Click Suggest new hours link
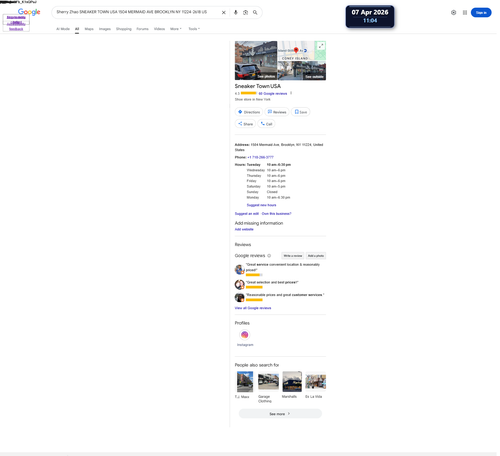This screenshot has height=456, width=500. pos(261,205)
